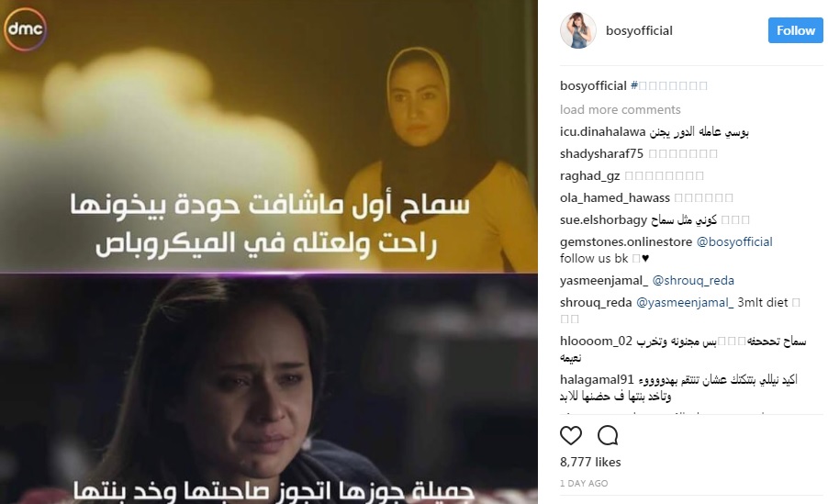Expand load more comments
Screen dimensions: 828x504
coord(620,109)
